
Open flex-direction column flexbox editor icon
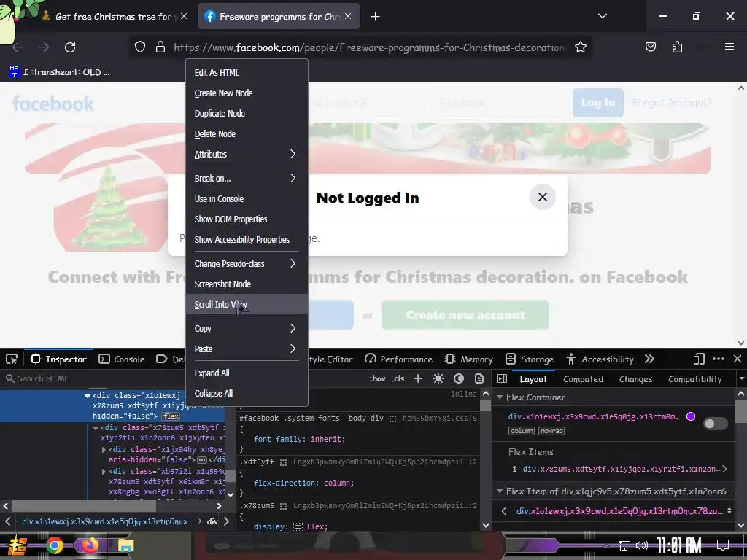pos(284,462)
